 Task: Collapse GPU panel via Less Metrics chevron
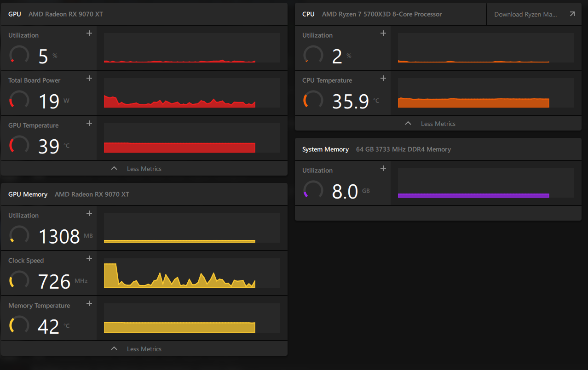tap(114, 168)
